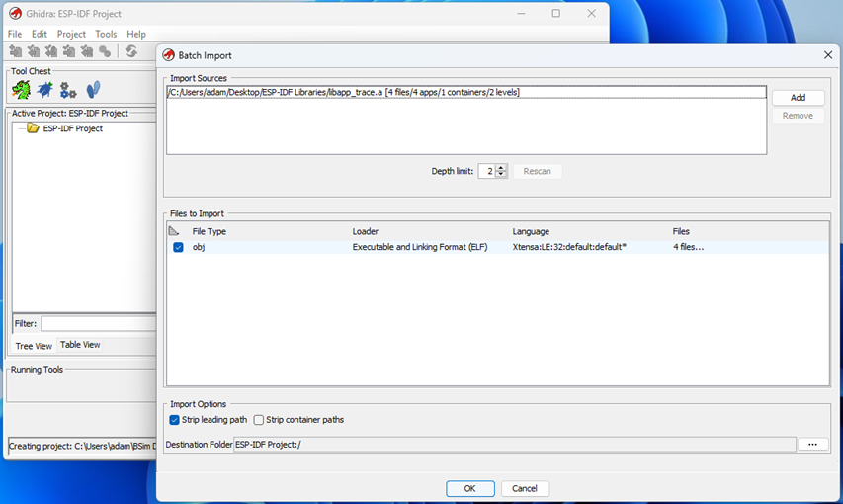Browse destination folder with ellipsis button
The image size is (843, 504).
[812, 445]
